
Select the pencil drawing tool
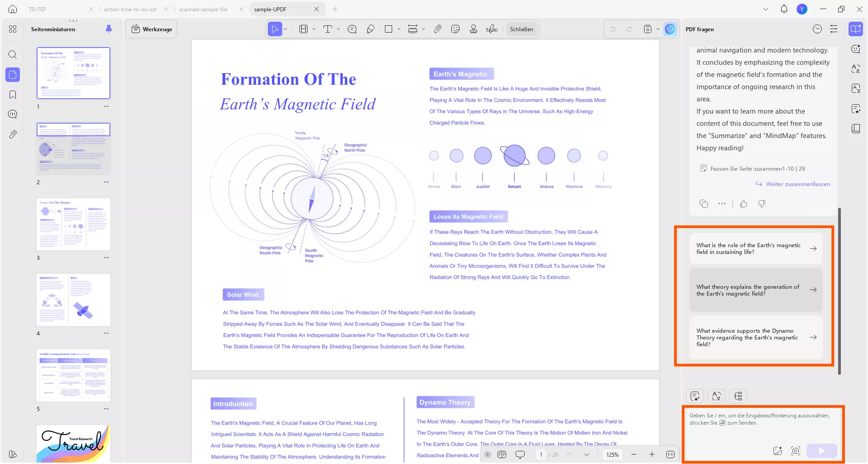371,29
